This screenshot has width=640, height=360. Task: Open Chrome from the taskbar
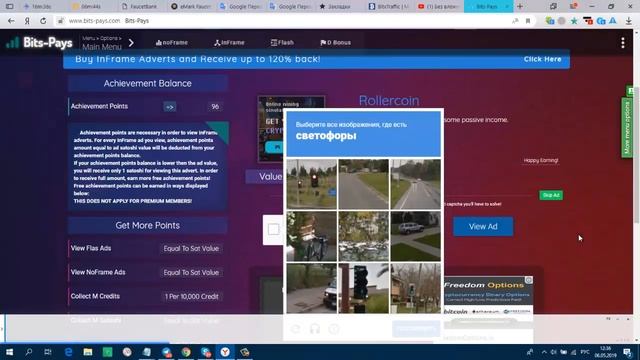pyautogui.click(x=186, y=352)
